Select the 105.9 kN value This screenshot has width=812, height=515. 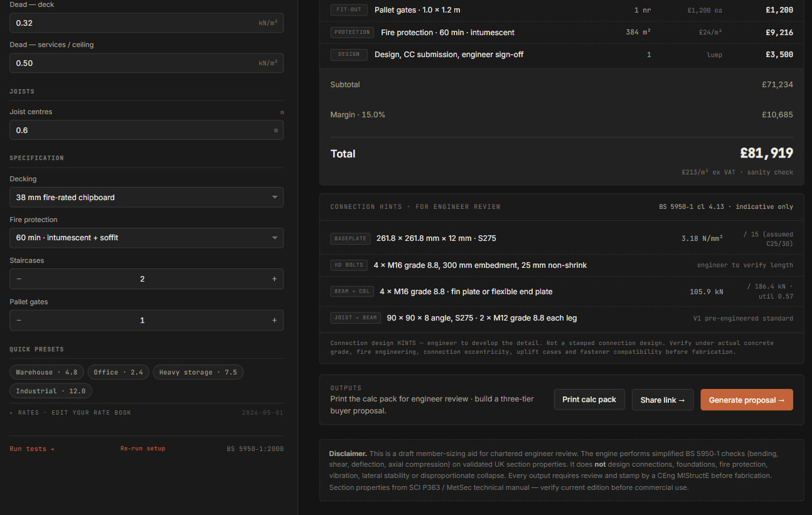click(x=706, y=292)
